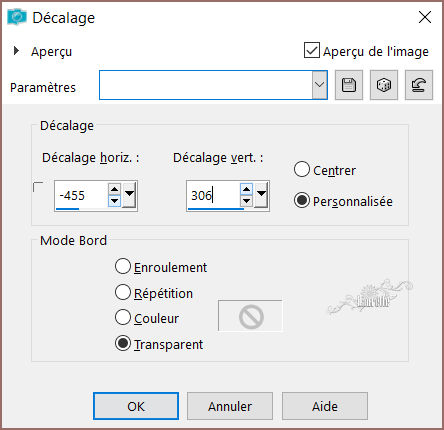Toggle the Aperçu de l'image checkbox
This screenshot has width=444, height=430.
pyautogui.click(x=312, y=50)
